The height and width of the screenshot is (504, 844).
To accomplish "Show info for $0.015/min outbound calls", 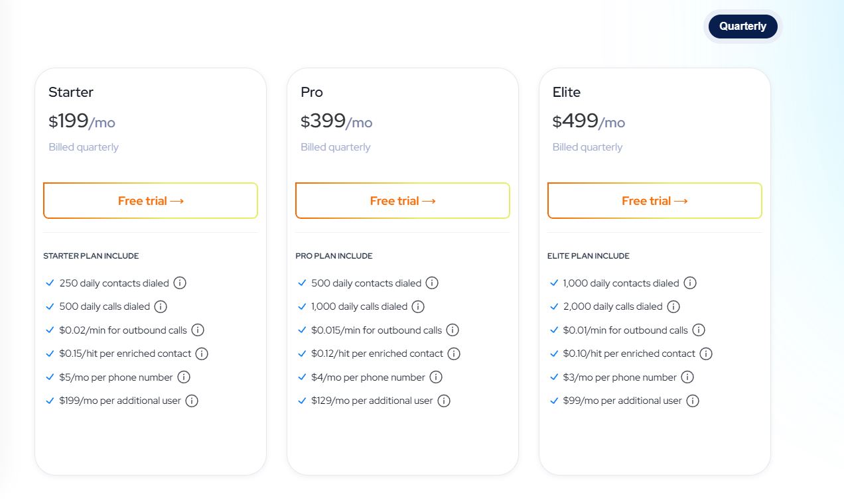I will pos(453,330).
